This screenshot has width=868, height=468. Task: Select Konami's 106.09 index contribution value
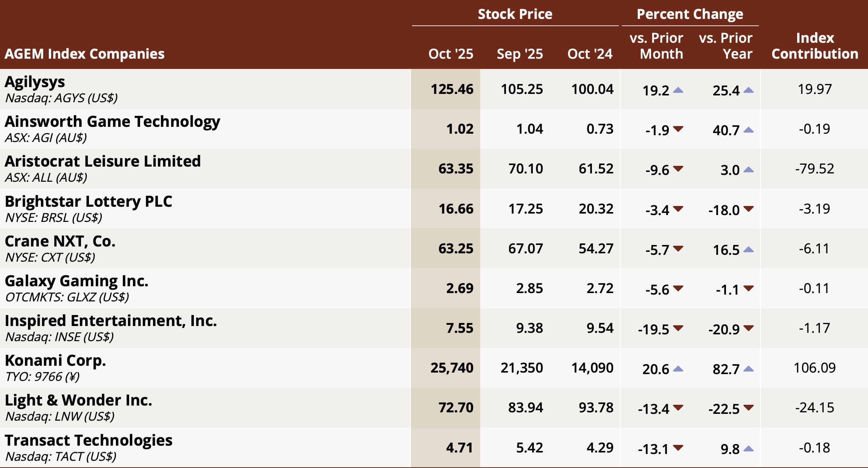pos(815,368)
